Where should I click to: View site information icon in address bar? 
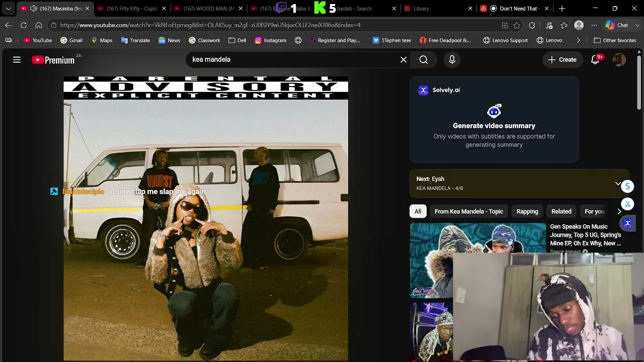54,25
